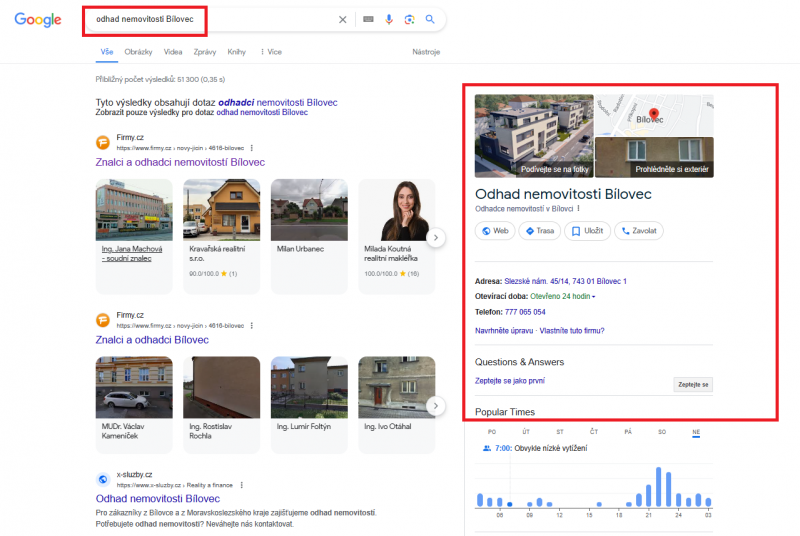Click phone number 777 065 054
Screen dimensions: 800x536
525,312
